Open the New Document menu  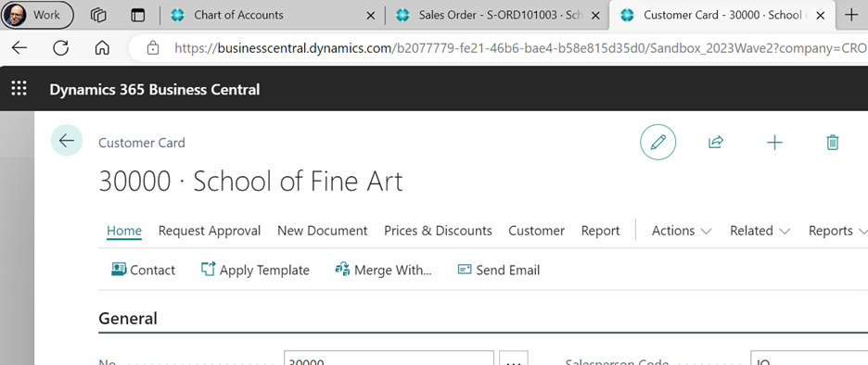tap(322, 231)
